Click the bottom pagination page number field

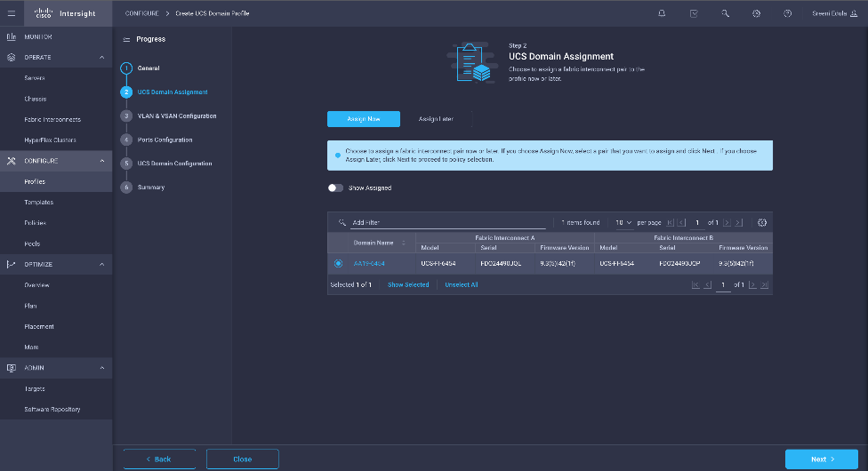(723, 284)
